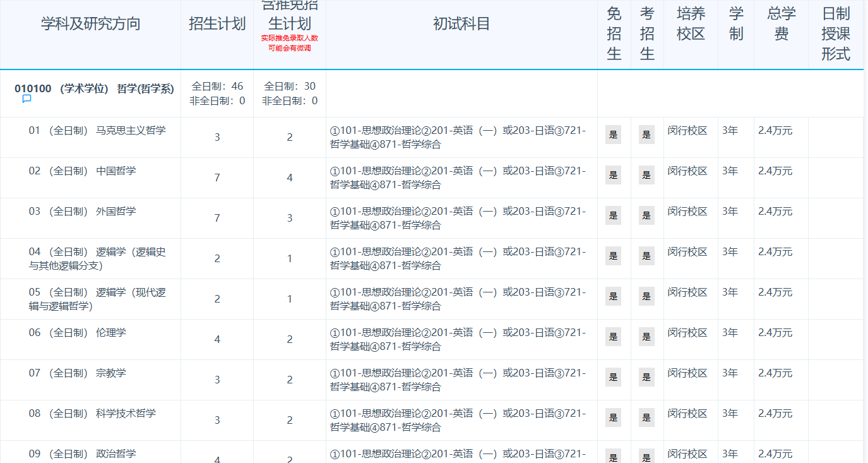Click the 日制授课形式 column header

pyautogui.click(x=835, y=34)
